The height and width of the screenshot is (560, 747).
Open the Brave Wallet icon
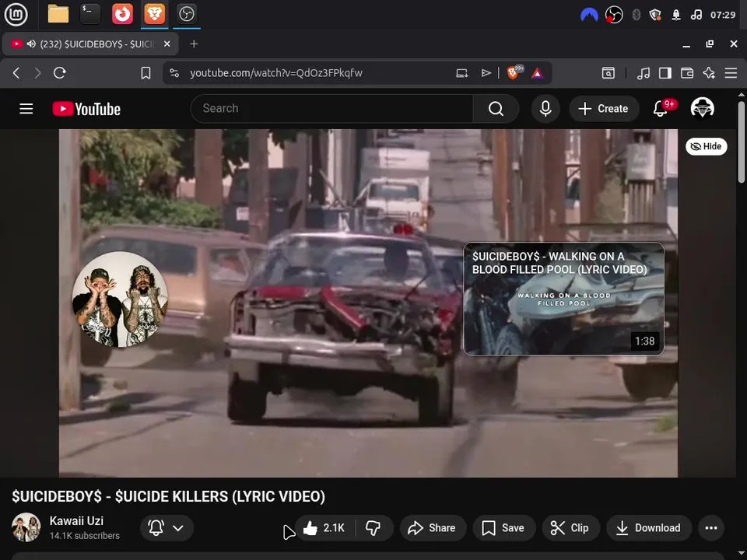pyautogui.click(x=687, y=73)
